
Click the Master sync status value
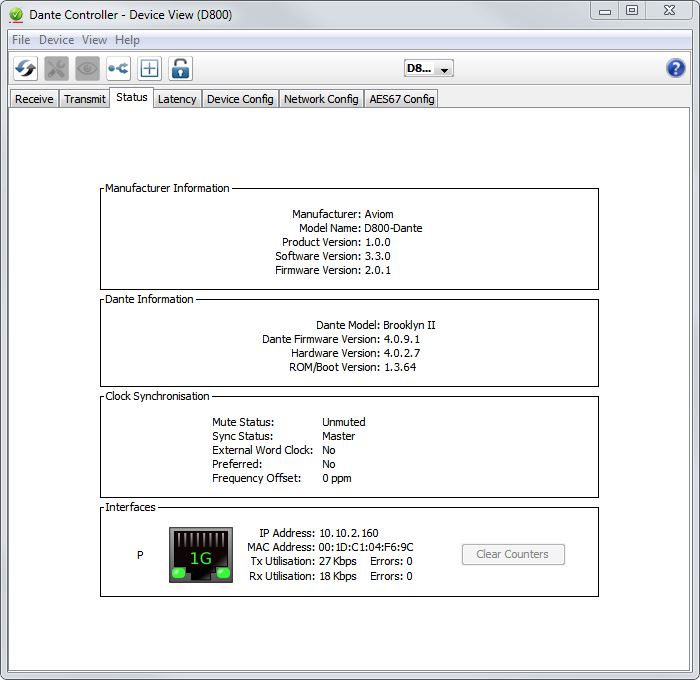pyautogui.click(x=338, y=436)
